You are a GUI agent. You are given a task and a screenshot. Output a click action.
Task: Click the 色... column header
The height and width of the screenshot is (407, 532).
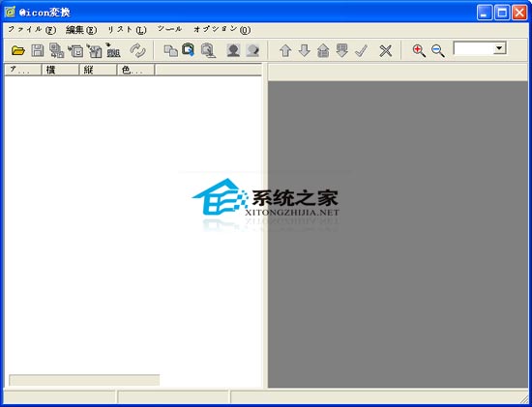135,70
